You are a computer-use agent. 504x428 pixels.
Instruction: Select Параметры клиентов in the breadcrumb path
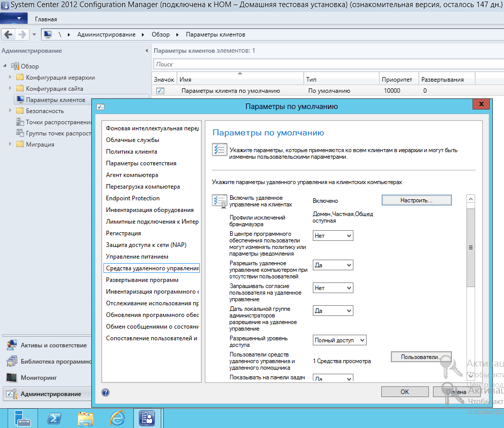(x=215, y=34)
